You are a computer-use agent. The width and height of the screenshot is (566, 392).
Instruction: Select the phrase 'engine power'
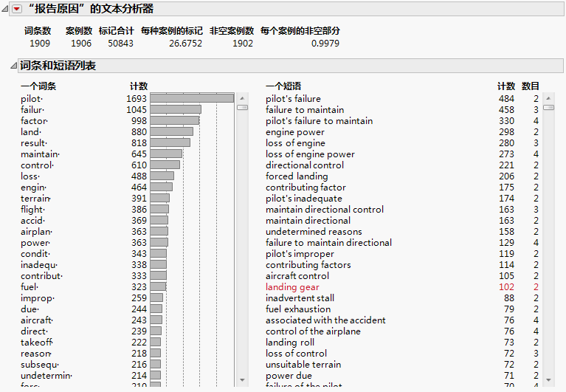click(295, 132)
